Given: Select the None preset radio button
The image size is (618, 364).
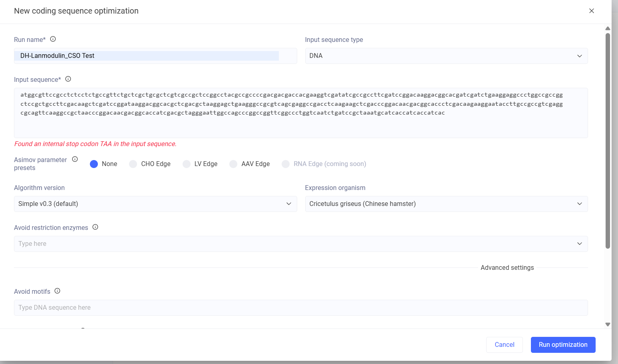Looking at the screenshot, I should pyautogui.click(x=94, y=164).
